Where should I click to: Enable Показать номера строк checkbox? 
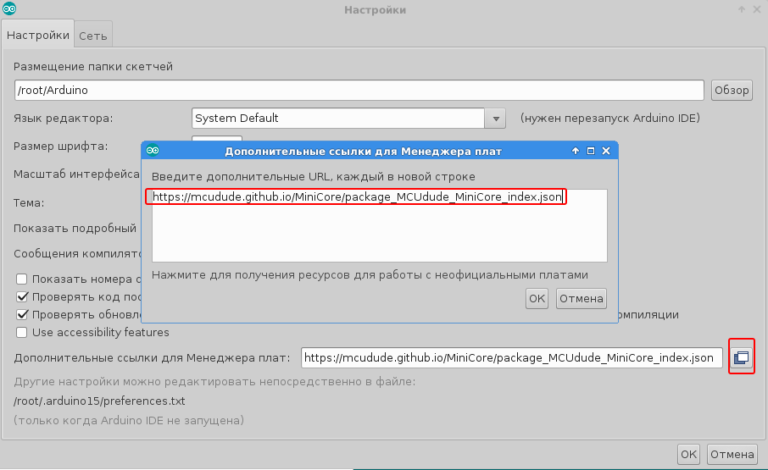(x=22, y=279)
